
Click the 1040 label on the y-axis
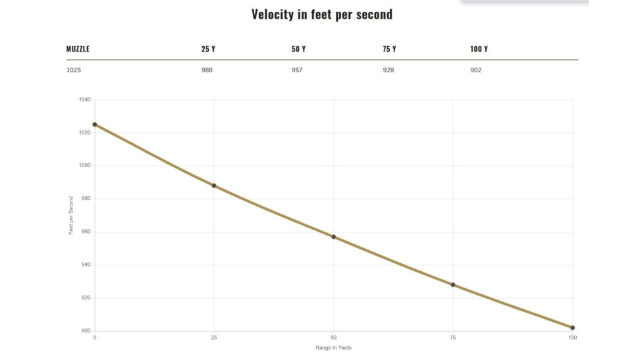click(84, 100)
